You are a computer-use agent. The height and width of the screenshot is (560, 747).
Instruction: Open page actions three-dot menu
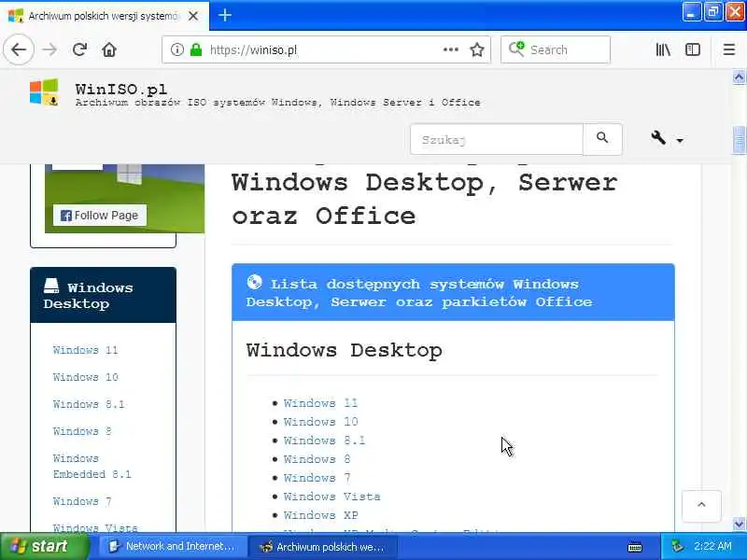[x=451, y=49]
